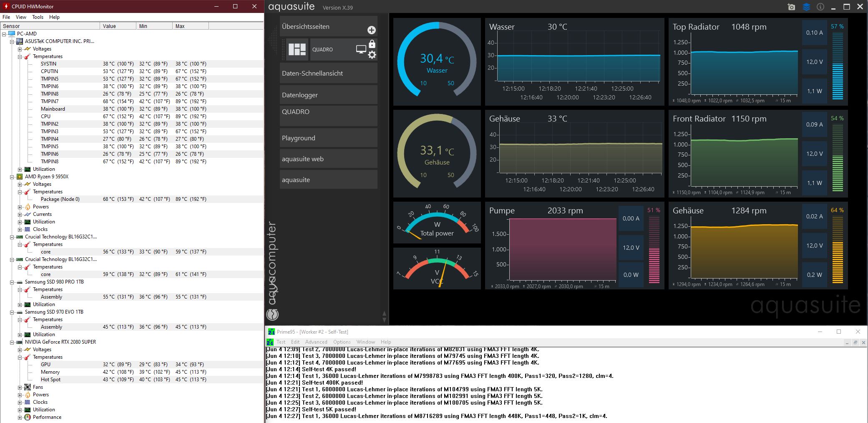868x423 pixels.
Task: Click the flame icon beside Powers under AMD Ryzen
Action: (x=28, y=207)
